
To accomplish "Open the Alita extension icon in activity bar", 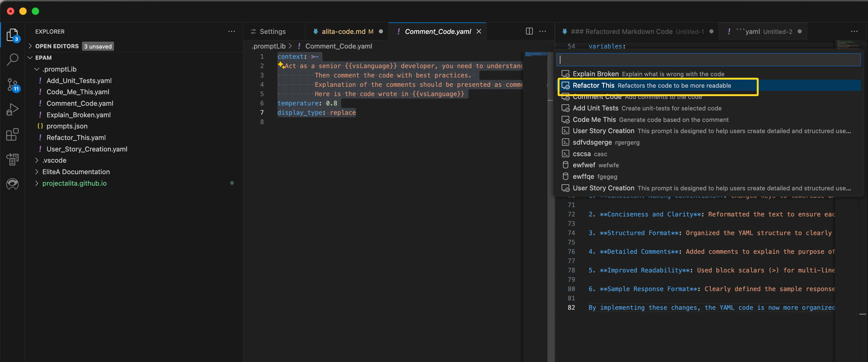I will click(x=12, y=184).
